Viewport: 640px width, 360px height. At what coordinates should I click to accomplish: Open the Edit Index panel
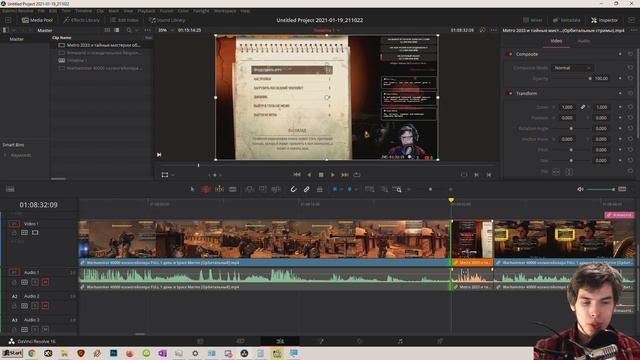coord(124,20)
